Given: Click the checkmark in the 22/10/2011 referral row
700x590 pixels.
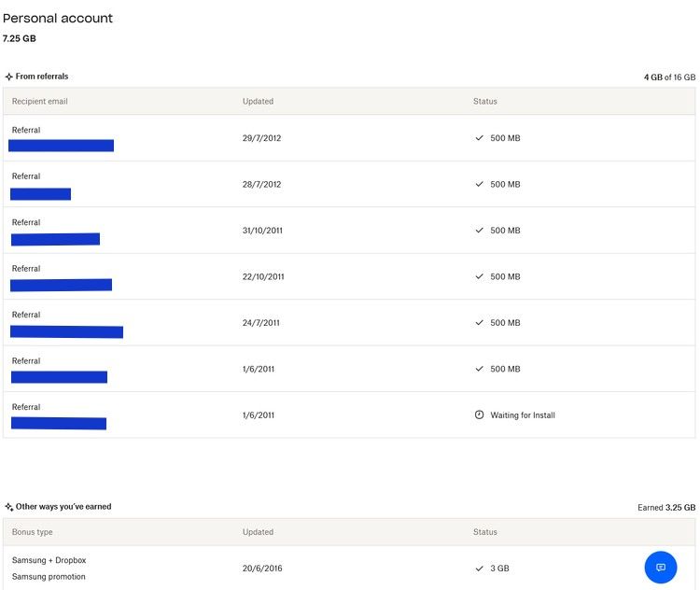Looking at the screenshot, I should 480,276.
